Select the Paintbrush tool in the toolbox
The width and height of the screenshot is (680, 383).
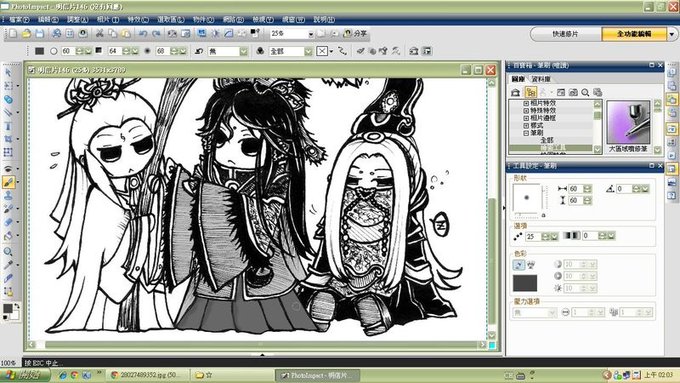point(8,182)
